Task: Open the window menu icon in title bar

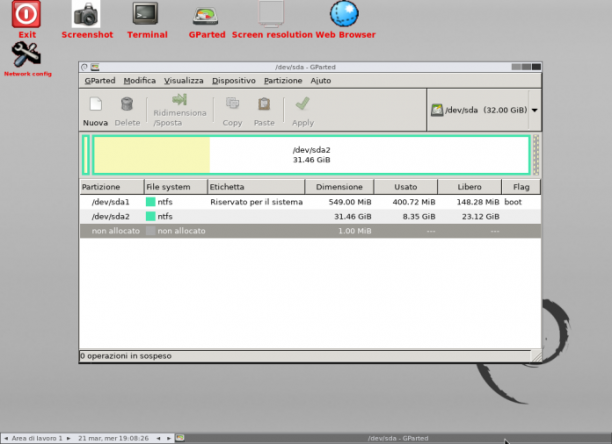Action: tap(84, 67)
